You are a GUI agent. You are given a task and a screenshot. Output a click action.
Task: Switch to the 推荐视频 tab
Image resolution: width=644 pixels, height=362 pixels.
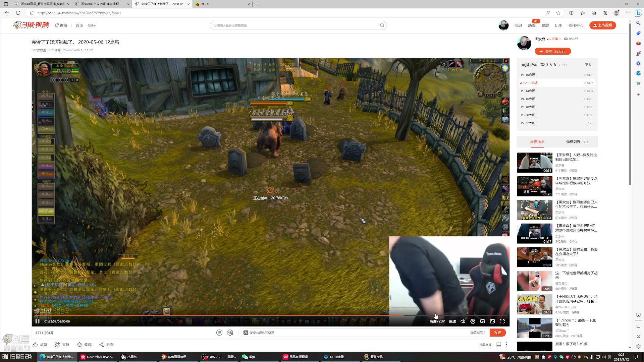point(537,142)
